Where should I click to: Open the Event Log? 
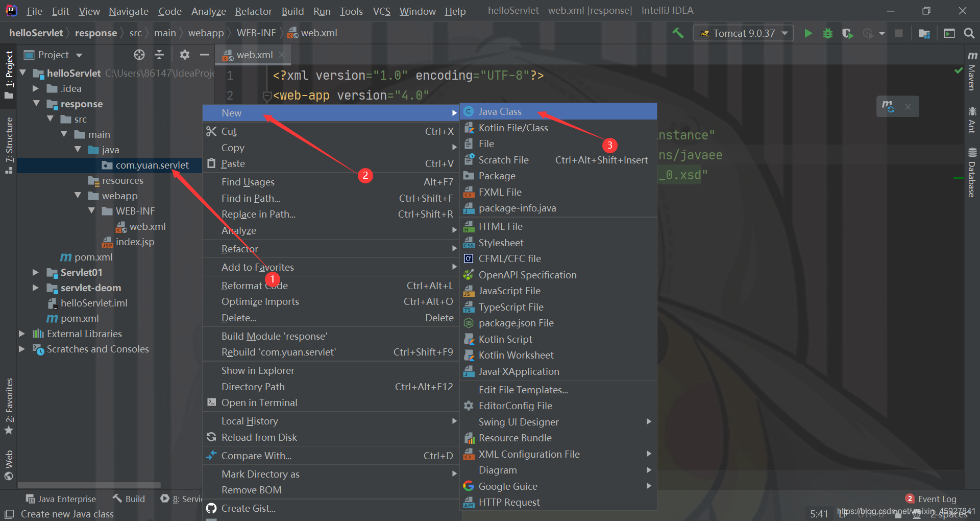(x=931, y=499)
